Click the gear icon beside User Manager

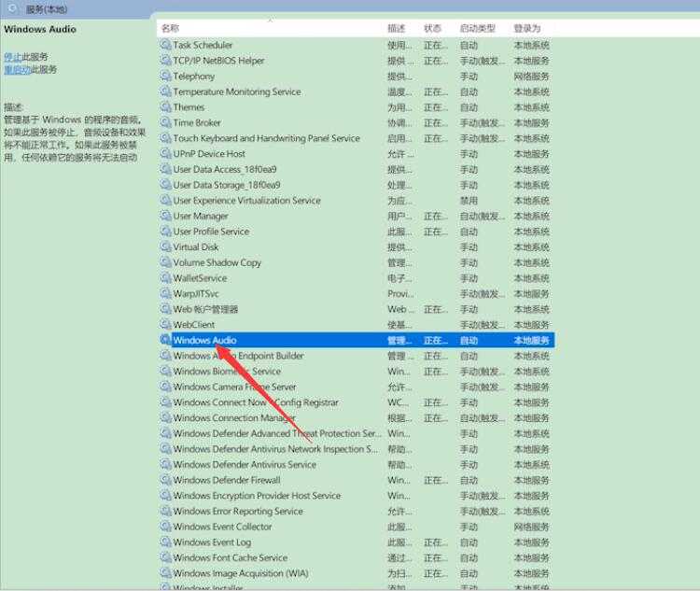click(165, 216)
